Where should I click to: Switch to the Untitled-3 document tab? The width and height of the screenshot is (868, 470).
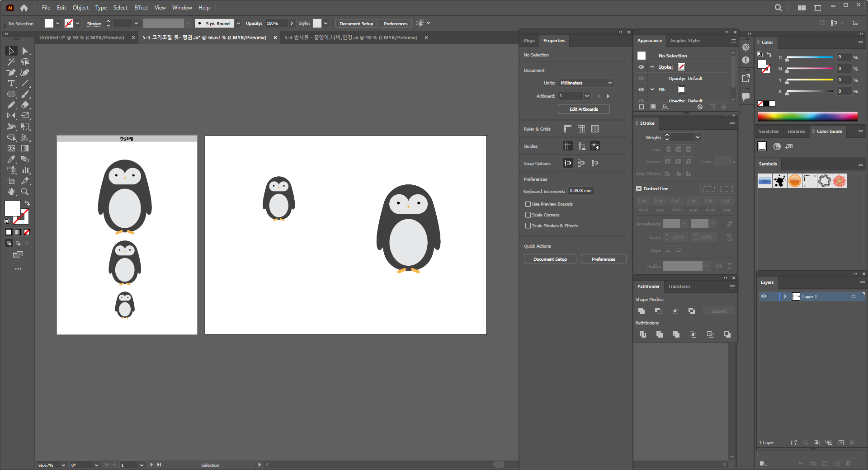point(82,38)
